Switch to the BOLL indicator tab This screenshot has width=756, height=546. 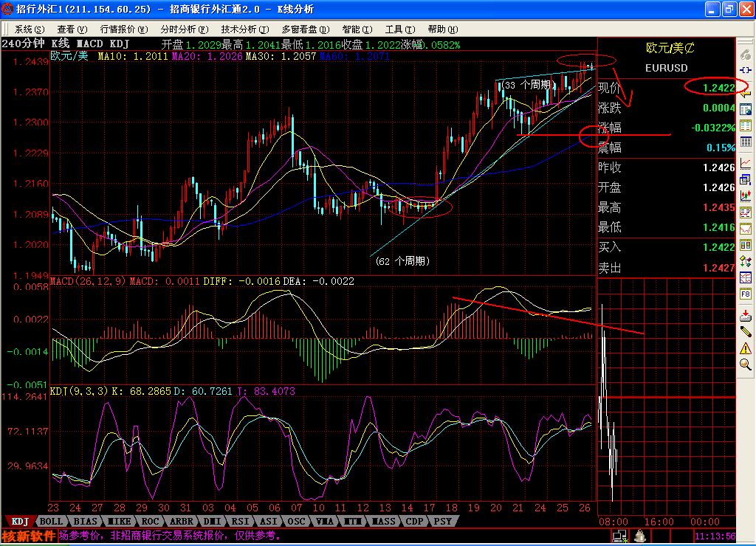pyautogui.click(x=51, y=521)
